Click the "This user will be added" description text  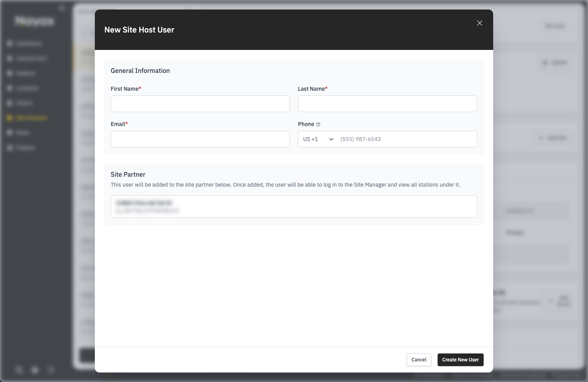pos(286,185)
